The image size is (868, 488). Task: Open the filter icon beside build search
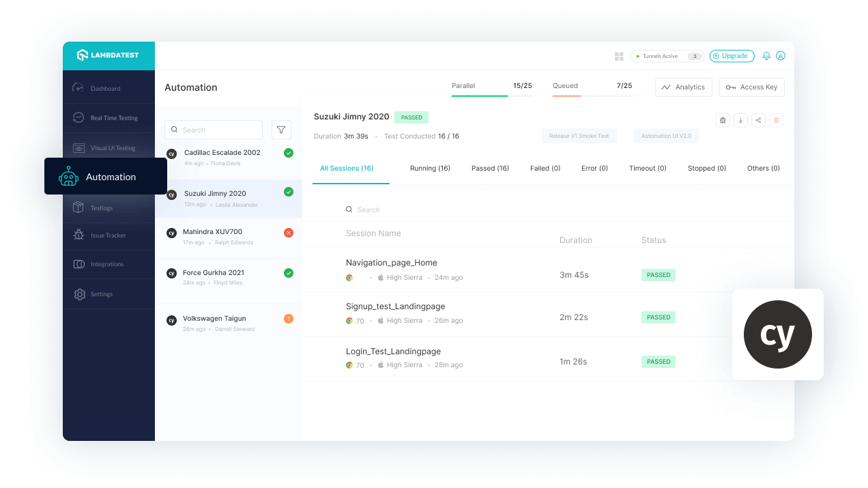[281, 130]
